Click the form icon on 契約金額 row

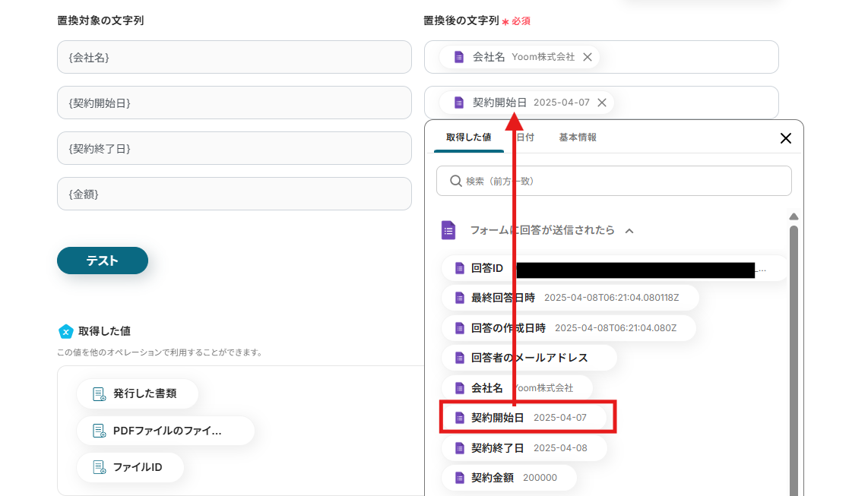point(460,478)
